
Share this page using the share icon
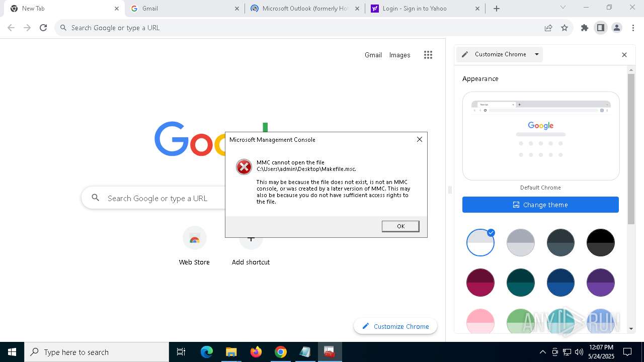tap(548, 28)
